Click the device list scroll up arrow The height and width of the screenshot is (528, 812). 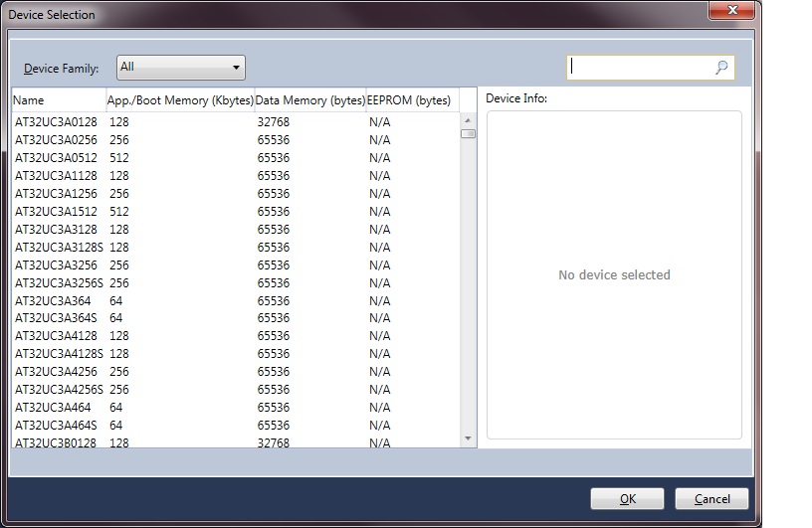tap(468, 120)
